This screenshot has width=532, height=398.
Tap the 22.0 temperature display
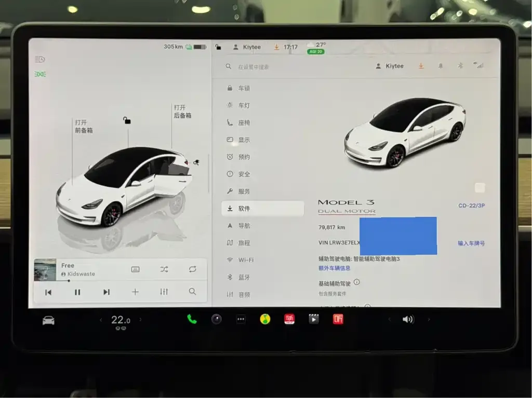(121, 320)
